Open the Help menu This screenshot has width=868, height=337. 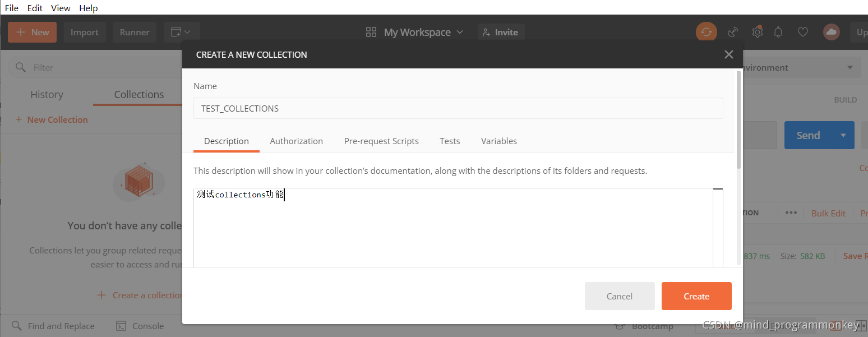[x=89, y=8]
